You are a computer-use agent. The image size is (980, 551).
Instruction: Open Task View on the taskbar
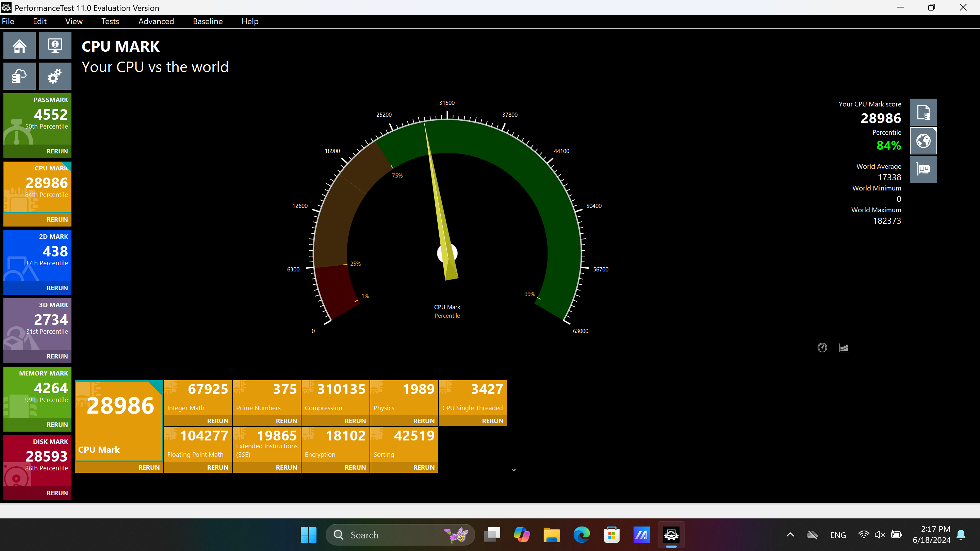coord(492,535)
